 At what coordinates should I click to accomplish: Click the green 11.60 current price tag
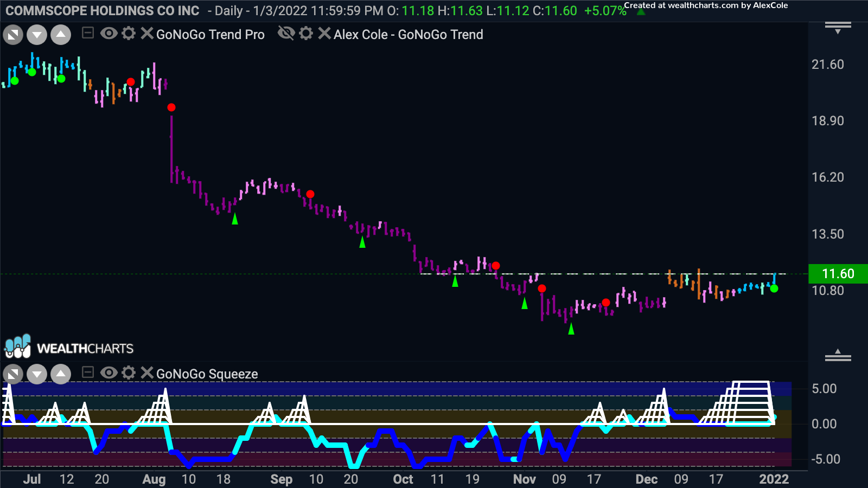click(838, 274)
